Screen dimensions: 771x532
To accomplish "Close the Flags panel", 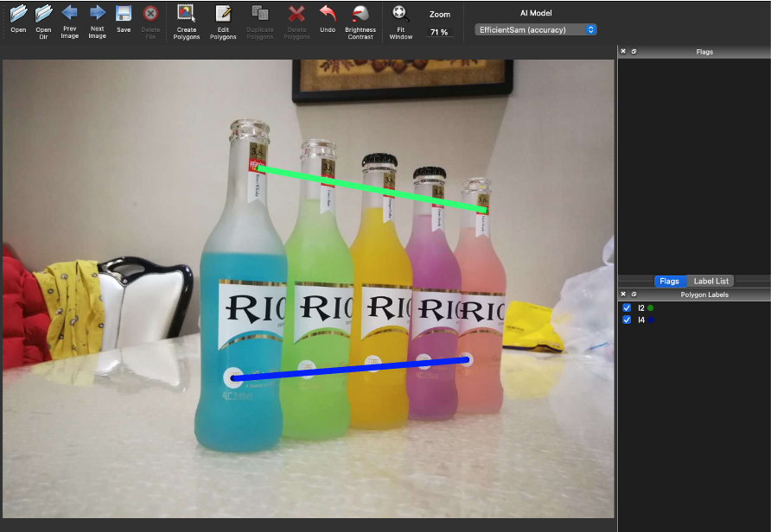I will 623,52.
